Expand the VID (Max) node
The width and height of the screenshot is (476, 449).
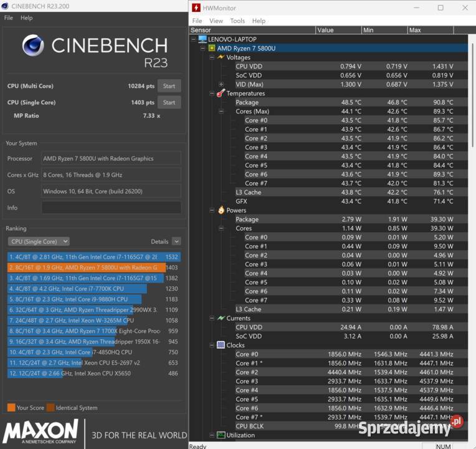tap(221, 84)
